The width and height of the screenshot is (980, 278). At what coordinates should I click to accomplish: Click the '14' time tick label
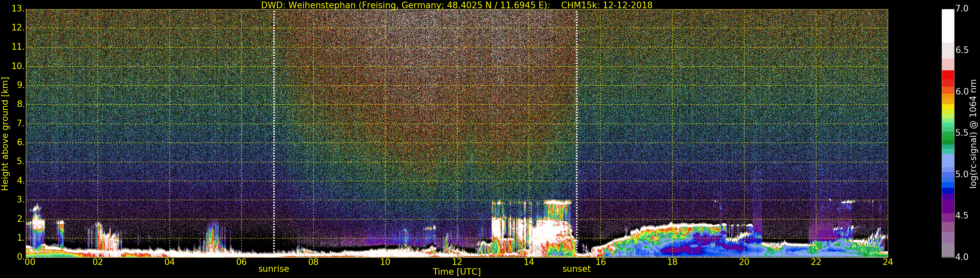(529, 262)
